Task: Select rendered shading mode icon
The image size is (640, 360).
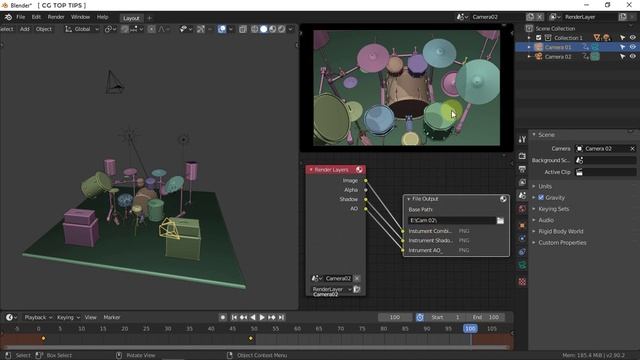Action: coord(282,29)
